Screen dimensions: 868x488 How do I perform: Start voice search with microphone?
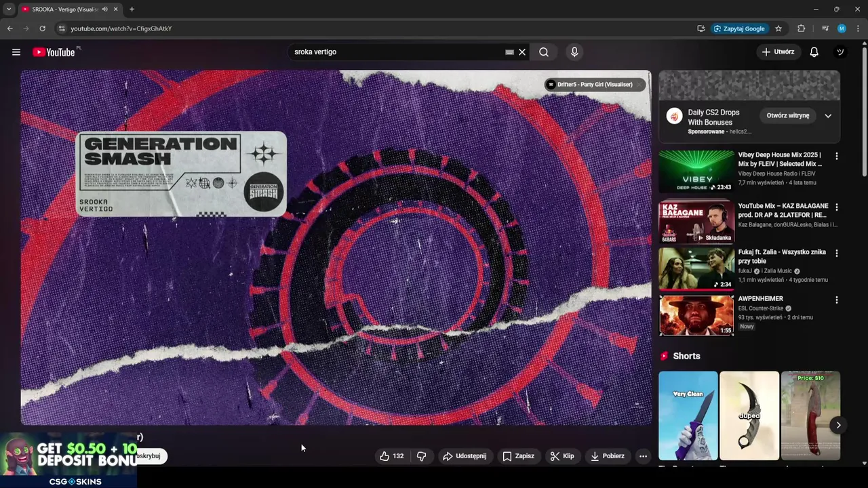tap(574, 52)
